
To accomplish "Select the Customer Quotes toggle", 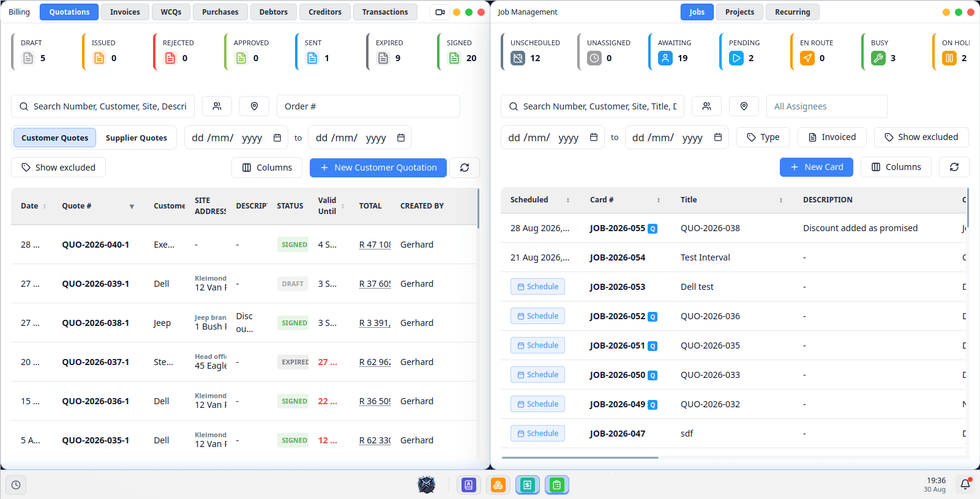I will point(55,138).
